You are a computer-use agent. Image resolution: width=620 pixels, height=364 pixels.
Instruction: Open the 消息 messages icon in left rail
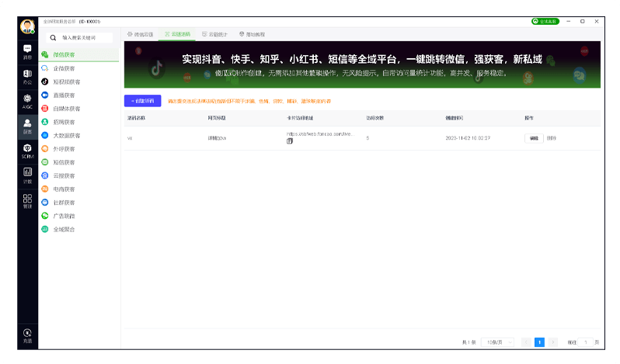[x=27, y=51]
